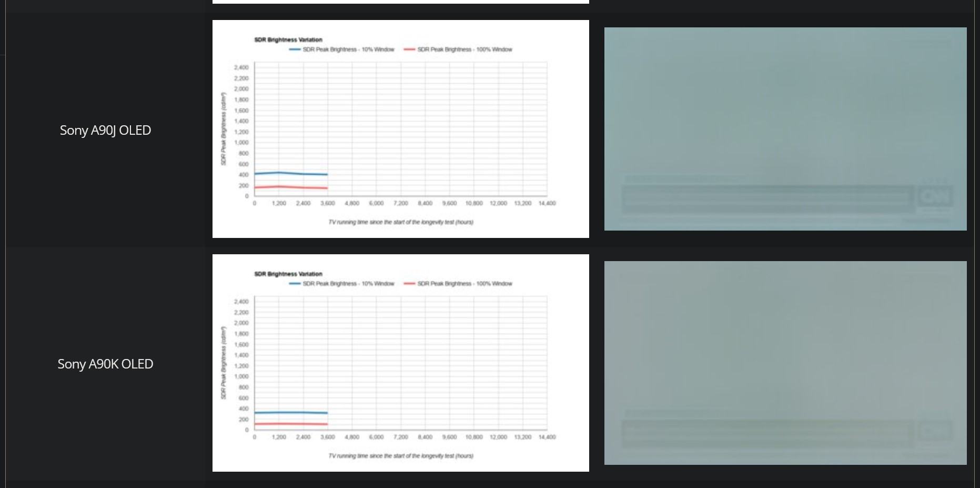Select the 'Sony A90K OLED' label
The width and height of the screenshot is (980, 488).
click(105, 364)
